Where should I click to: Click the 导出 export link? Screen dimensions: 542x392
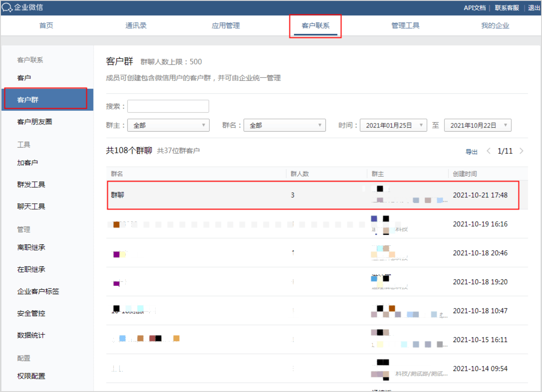(471, 151)
